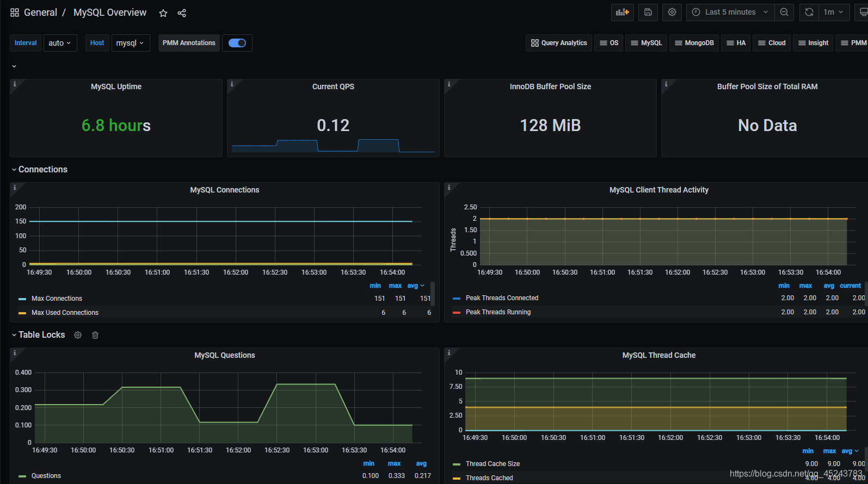Open the Host mysql dropdown
This screenshot has height=484, width=868.
(131, 43)
